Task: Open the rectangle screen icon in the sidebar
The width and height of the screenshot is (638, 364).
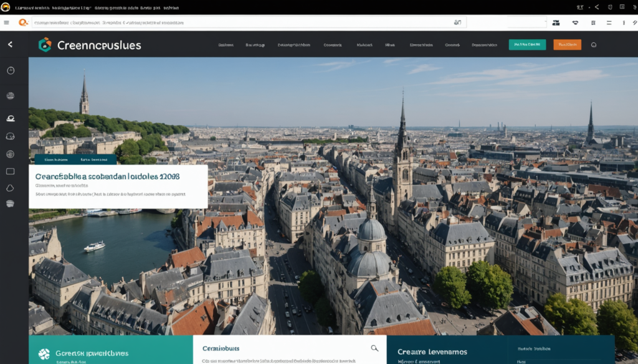Action: click(11, 172)
